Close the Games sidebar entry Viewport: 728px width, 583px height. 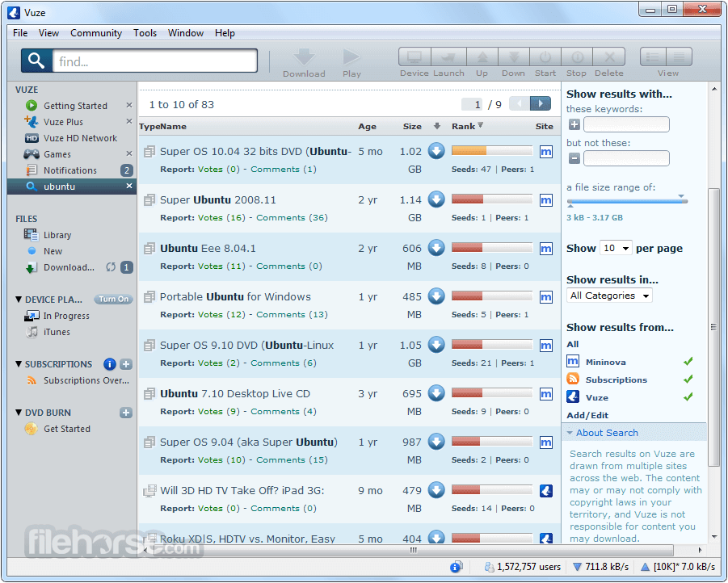point(129,153)
